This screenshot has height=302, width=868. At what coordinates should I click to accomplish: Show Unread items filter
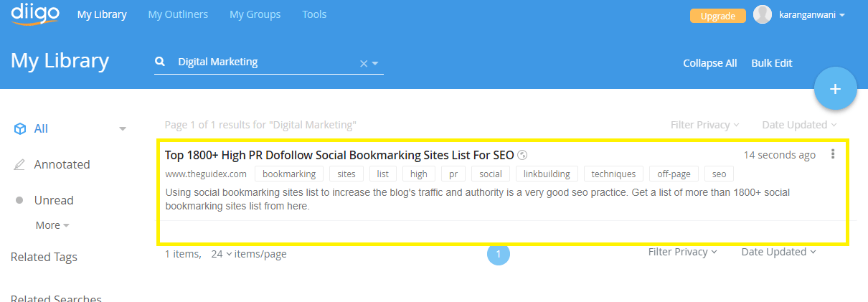tap(54, 200)
